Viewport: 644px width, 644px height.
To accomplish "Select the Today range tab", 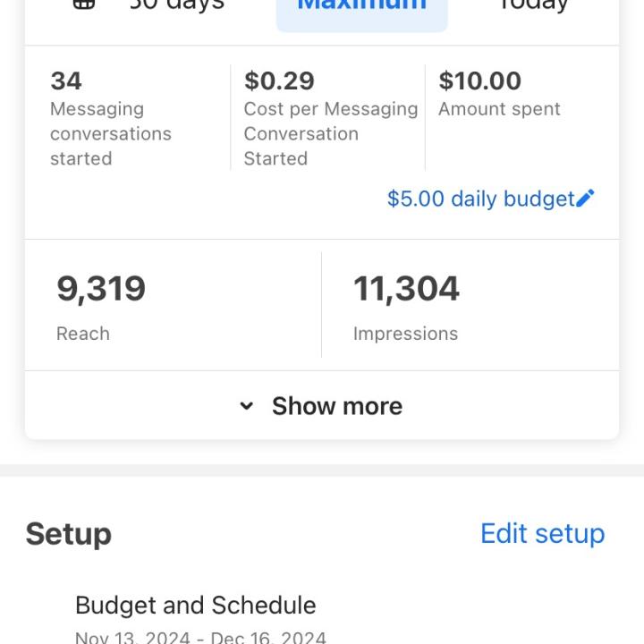I will click(534, 5).
